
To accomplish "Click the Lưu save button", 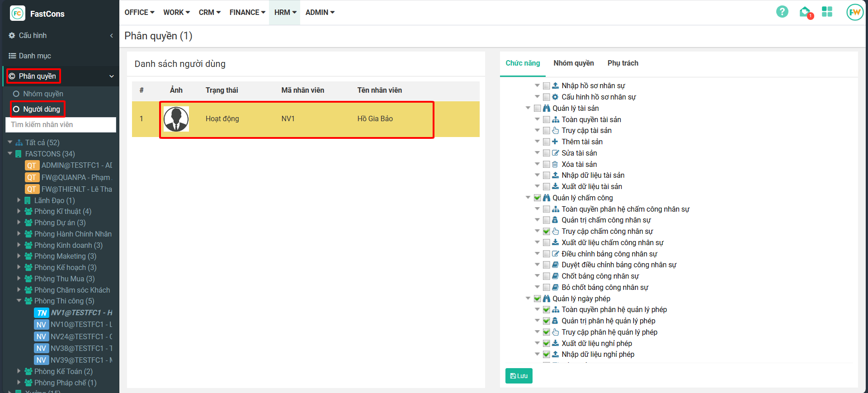I will (519, 376).
